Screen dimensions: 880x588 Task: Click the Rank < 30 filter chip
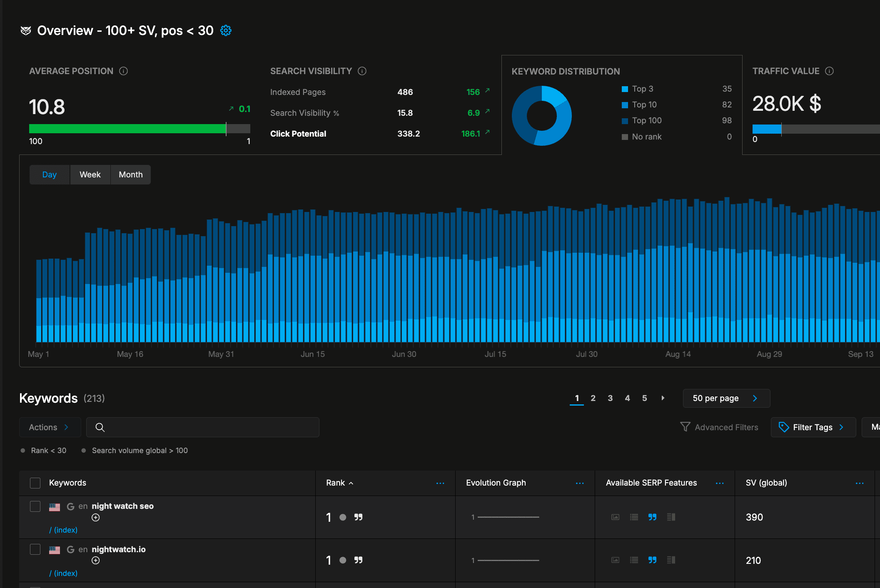[44, 451]
